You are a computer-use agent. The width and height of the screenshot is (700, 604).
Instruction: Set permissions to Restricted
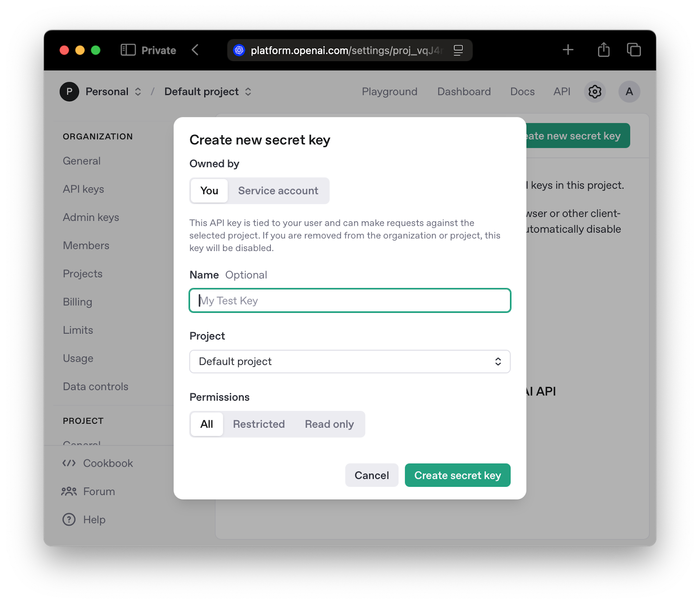(259, 424)
